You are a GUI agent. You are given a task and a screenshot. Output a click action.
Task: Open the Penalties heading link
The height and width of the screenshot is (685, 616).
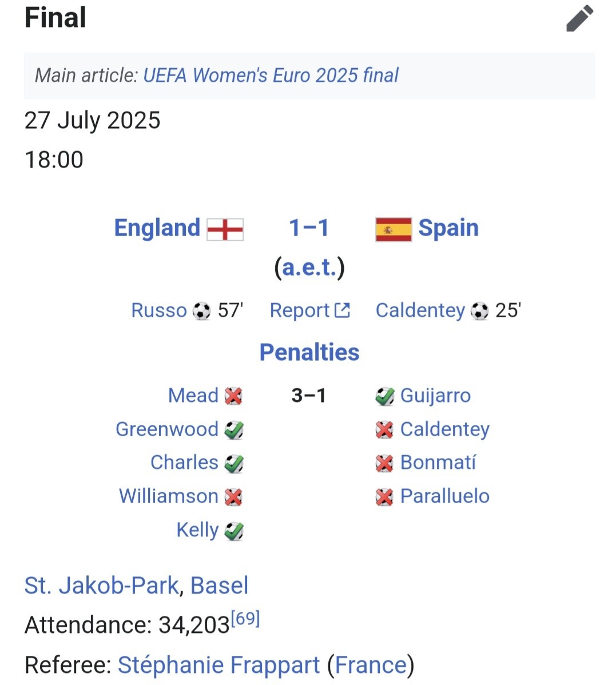tap(309, 352)
